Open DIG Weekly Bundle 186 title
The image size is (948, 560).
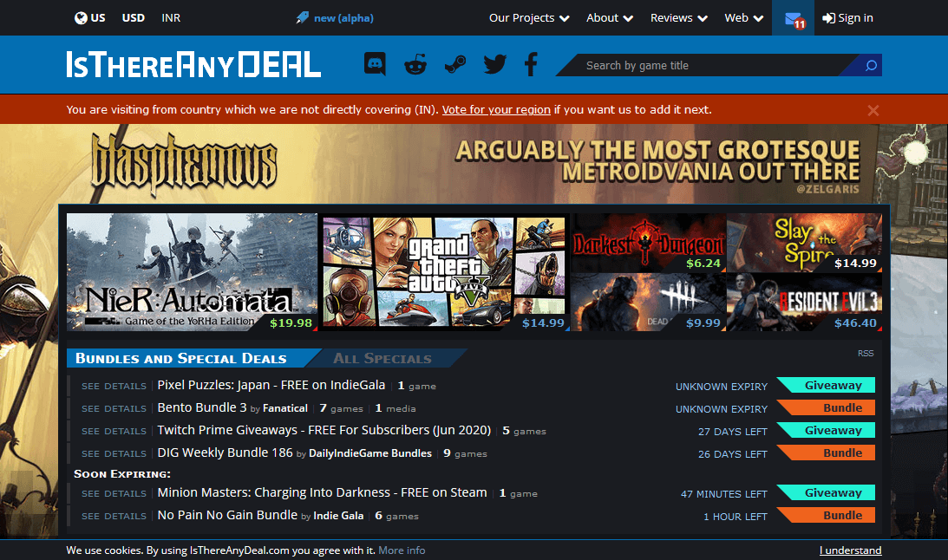click(225, 453)
